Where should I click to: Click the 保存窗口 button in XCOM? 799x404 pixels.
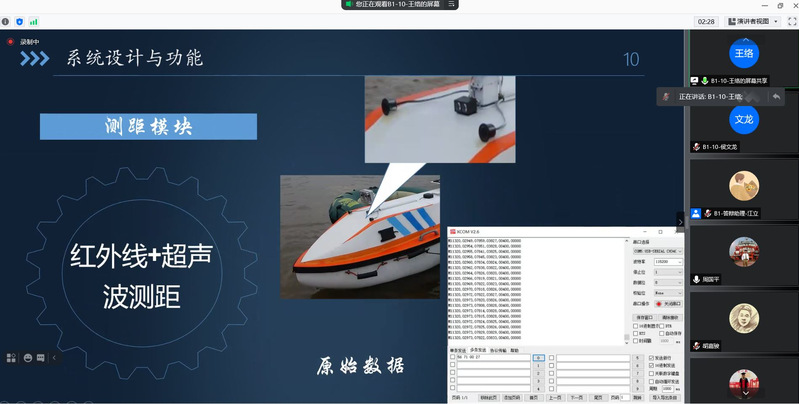pyautogui.click(x=645, y=317)
